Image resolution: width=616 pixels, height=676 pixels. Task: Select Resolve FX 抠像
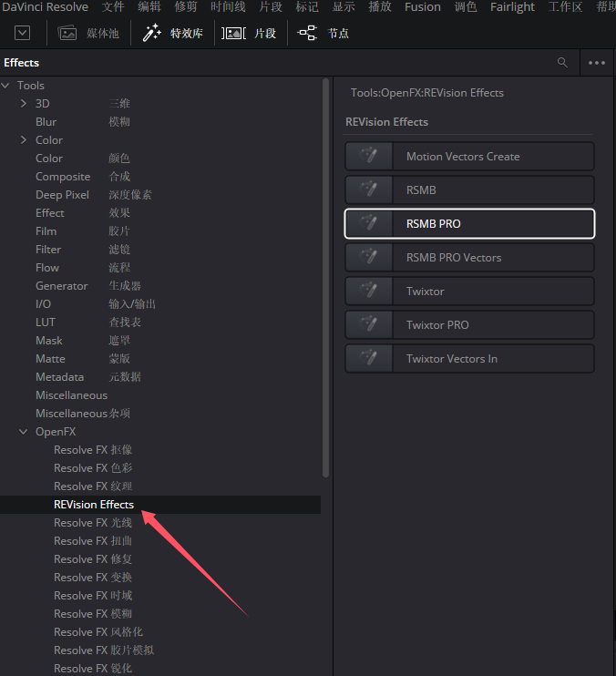(x=93, y=450)
